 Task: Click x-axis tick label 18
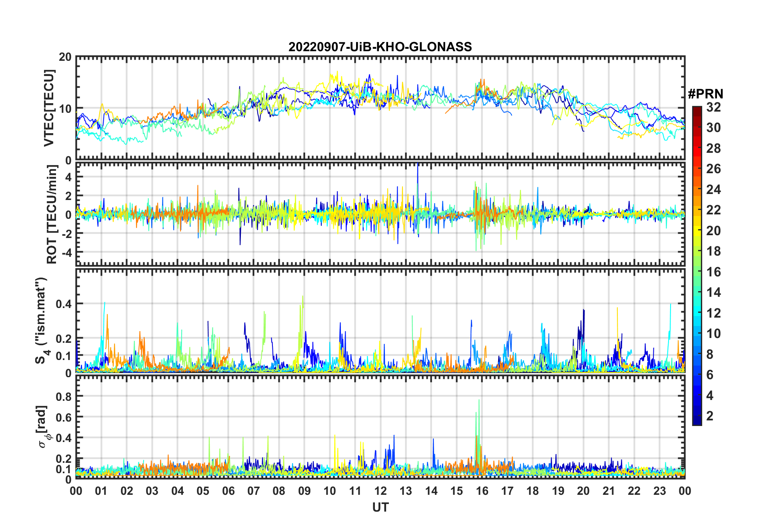coord(533,491)
